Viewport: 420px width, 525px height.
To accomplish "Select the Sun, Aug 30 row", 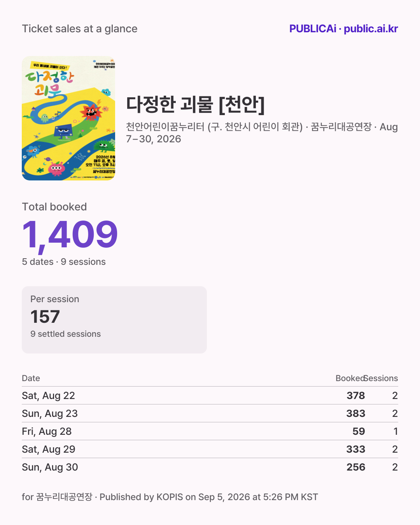I will [210, 467].
